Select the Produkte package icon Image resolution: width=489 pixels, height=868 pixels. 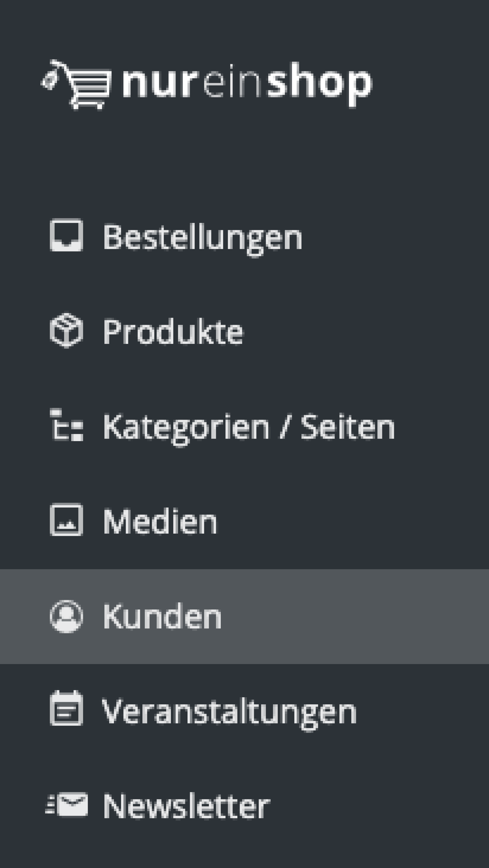pyautogui.click(x=66, y=332)
